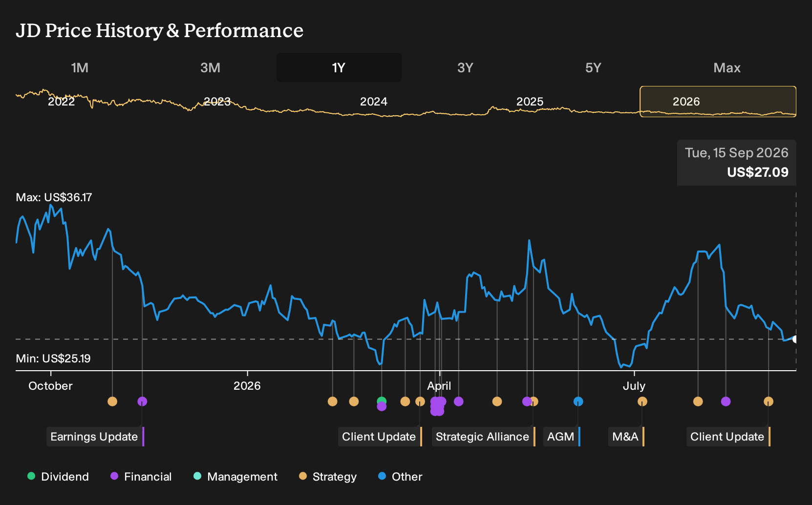Open the AGM event label
Image resolution: width=812 pixels, height=505 pixels.
pyautogui.click(x=562, y=437)
